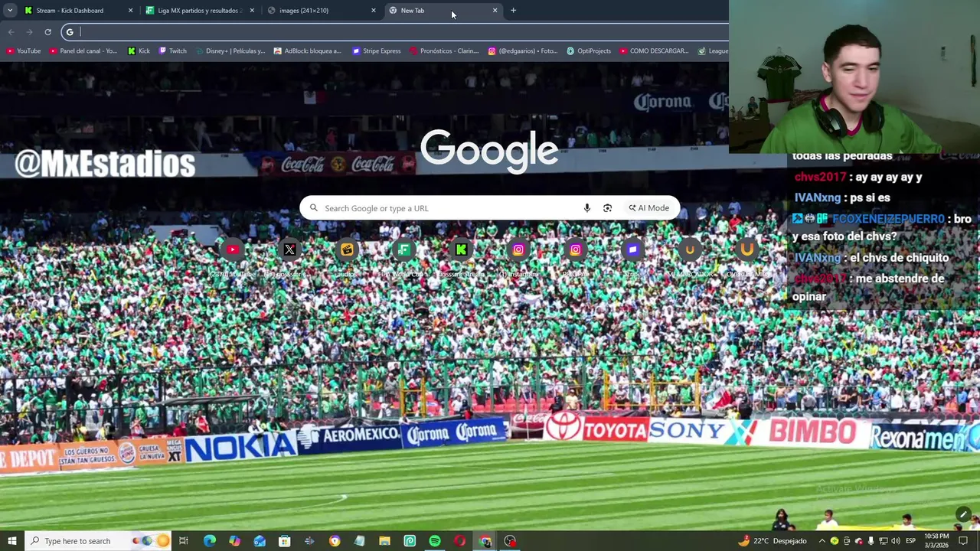Open Opera from the taskbar

(459, 541)
